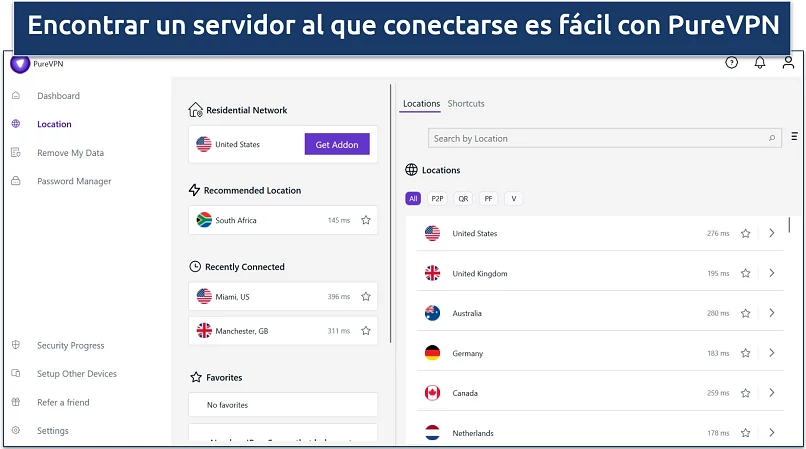The width and height of the screenshot is (806, 449).
Task: Click the Setup Other Devices icon
Action: (x=16, y=373)
